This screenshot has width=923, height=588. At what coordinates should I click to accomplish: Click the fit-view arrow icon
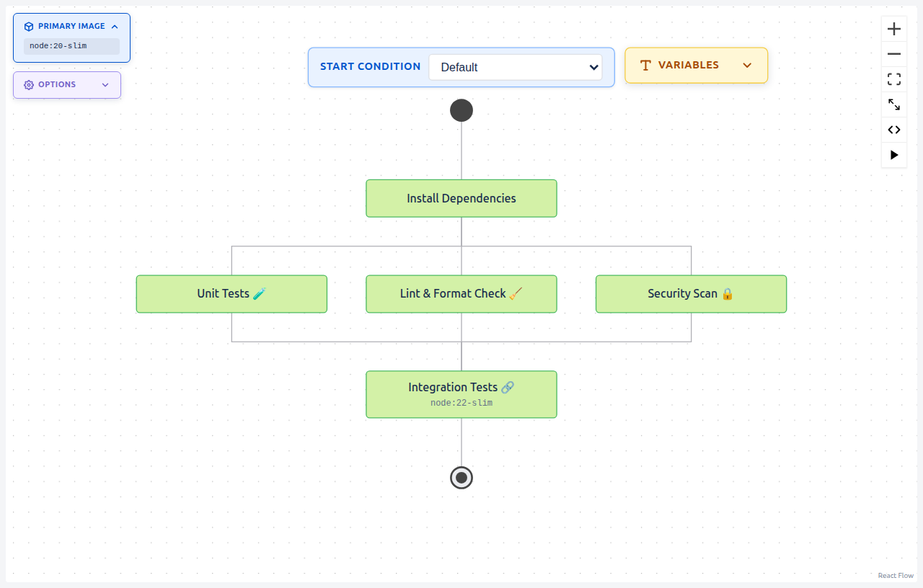click(x=893, y=104)
